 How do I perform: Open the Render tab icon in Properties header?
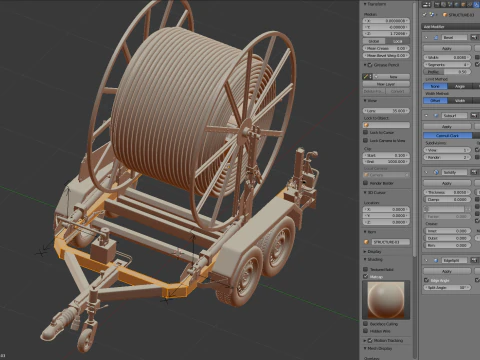tap(437, 5)
